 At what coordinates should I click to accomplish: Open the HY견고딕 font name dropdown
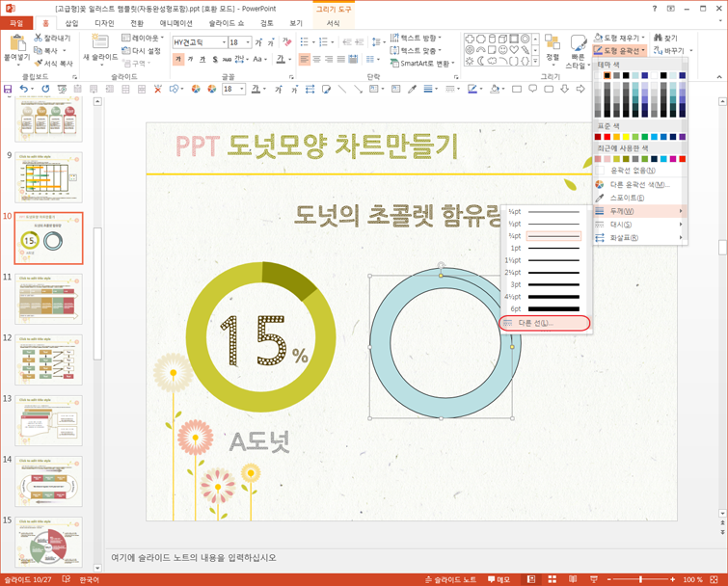[x=224, y=42]
